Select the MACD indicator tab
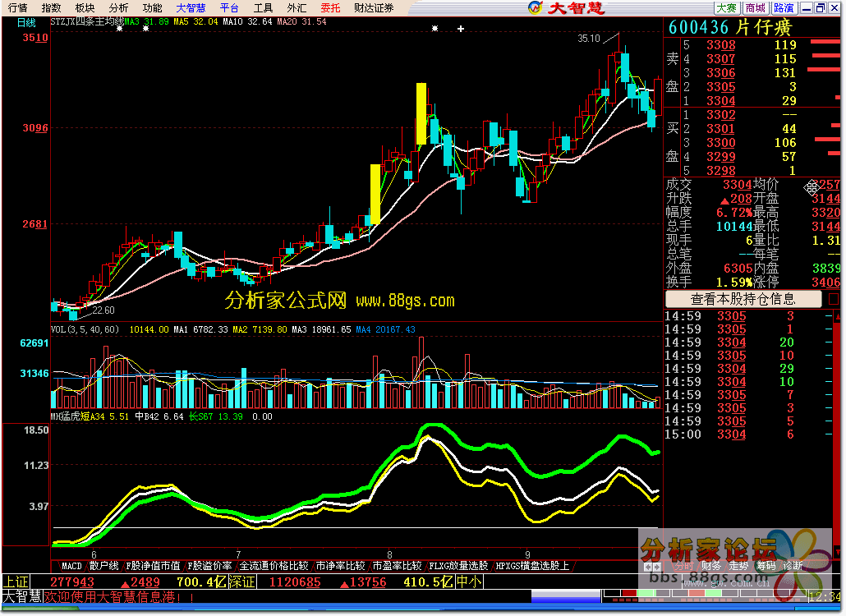 [x=71, y=565]
